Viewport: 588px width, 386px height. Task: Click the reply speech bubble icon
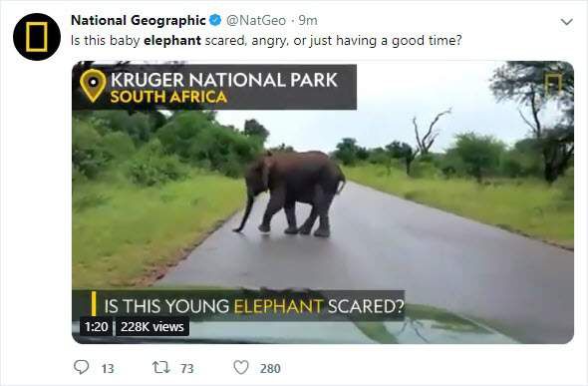pos(81,367)
